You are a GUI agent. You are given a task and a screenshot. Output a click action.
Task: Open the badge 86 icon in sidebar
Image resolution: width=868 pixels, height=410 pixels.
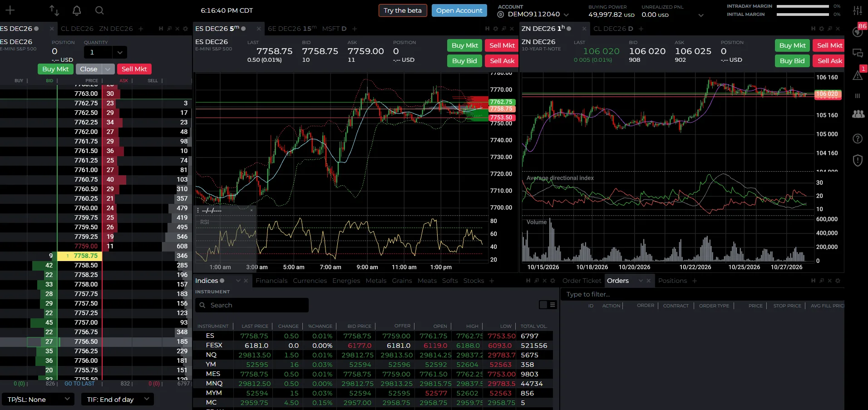pyautogui.click(x=858, y=32)
